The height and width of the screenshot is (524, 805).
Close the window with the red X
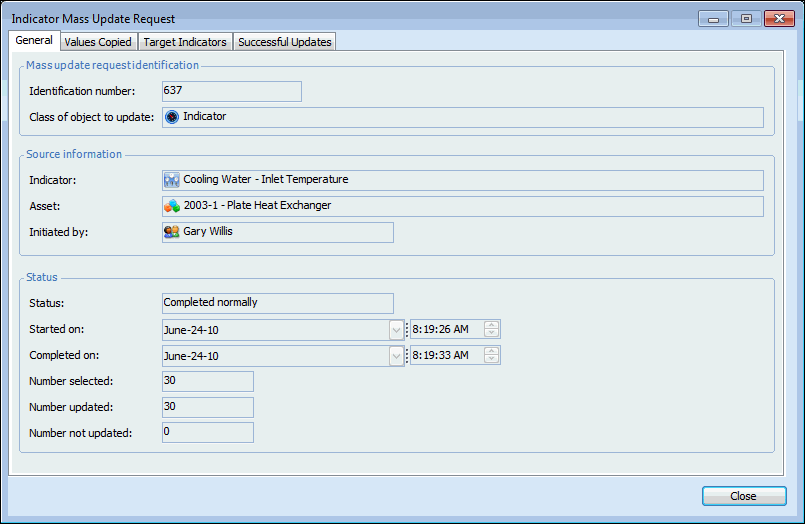click(779, 19)
